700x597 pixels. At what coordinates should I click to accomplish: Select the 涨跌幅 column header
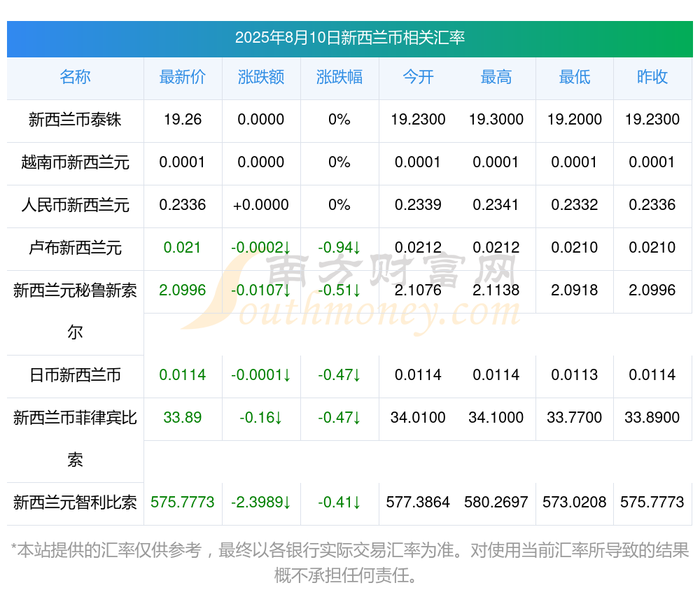click(339, 77)
